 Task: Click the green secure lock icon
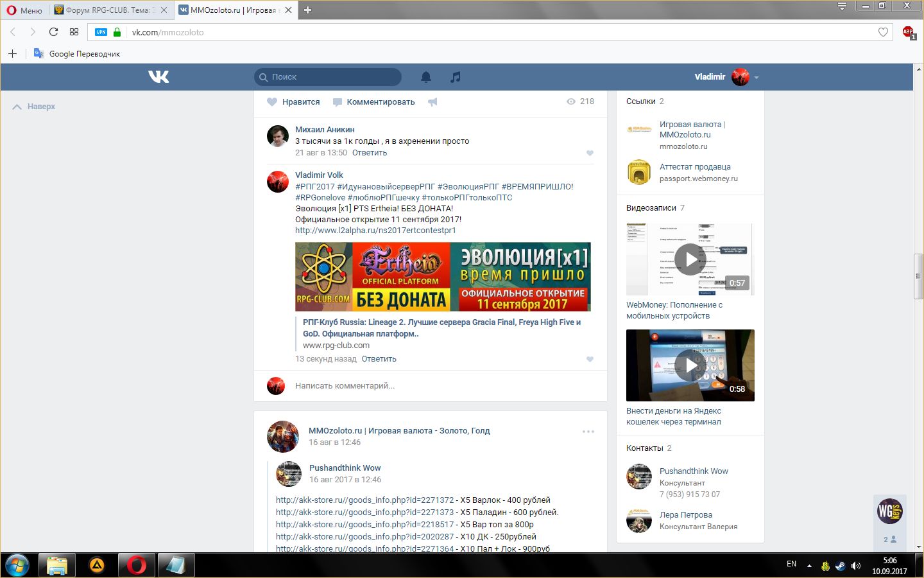pyautogui.click(x=117, y=32)
